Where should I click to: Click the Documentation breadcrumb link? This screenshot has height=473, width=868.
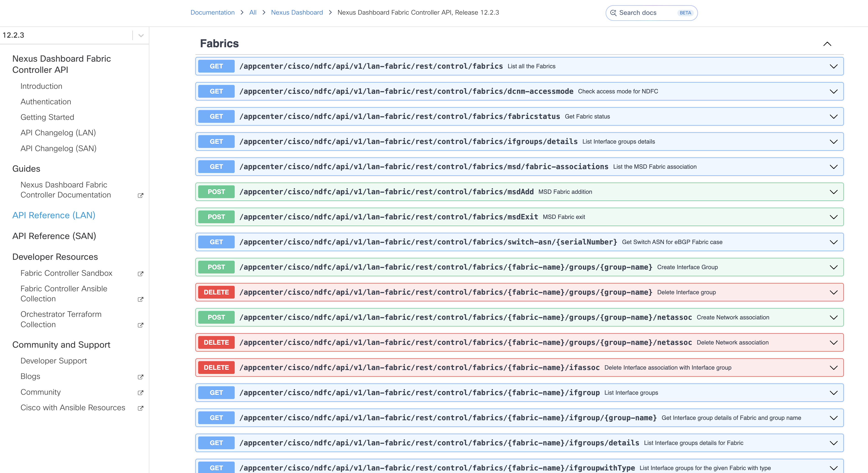(212, 13)
